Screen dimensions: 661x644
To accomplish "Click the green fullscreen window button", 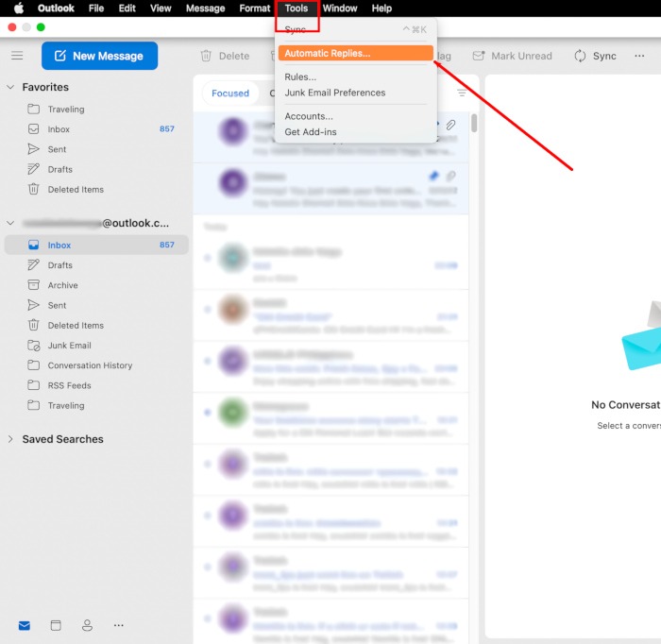I will click(41, 27).
